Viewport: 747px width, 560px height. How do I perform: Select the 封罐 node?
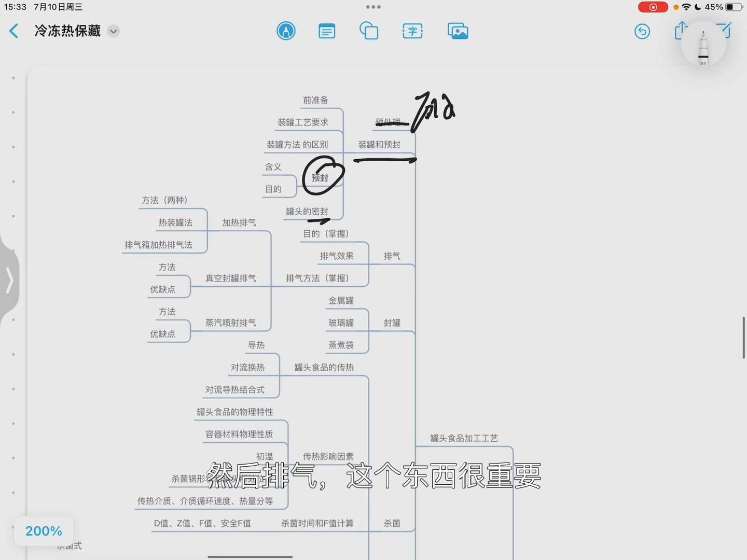392,323
